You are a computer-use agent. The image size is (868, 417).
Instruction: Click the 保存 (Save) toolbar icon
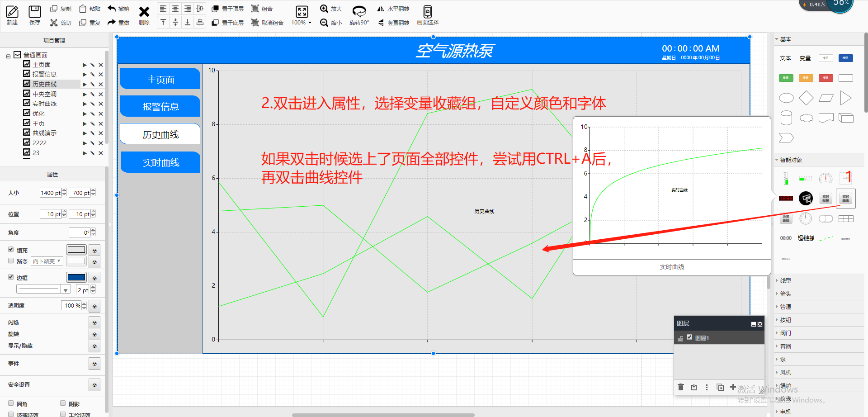click(x=35, y=12)
